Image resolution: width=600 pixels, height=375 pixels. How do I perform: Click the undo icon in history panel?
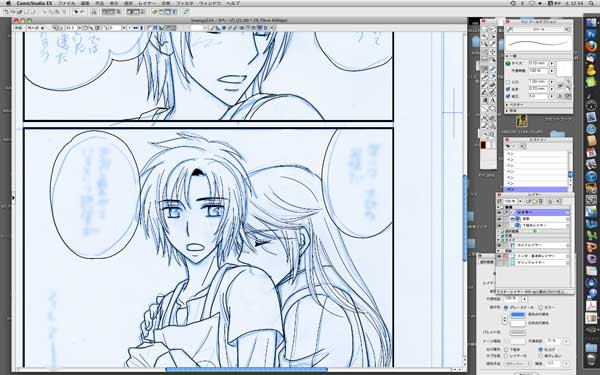coord(508,147)
